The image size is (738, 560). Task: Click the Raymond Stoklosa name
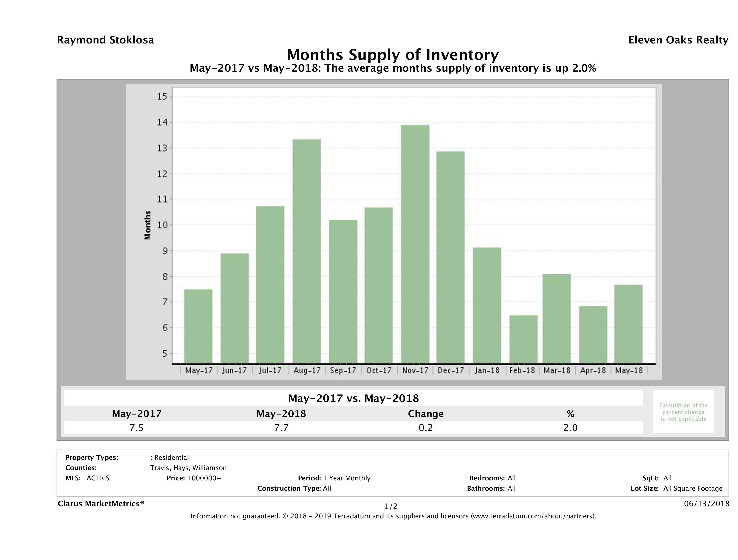point(105,40)
